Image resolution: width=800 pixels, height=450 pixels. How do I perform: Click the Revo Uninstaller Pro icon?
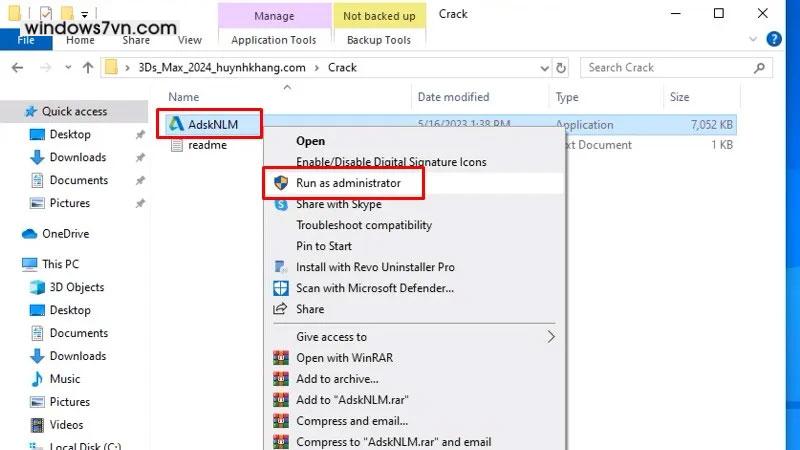tap(281, 267)
